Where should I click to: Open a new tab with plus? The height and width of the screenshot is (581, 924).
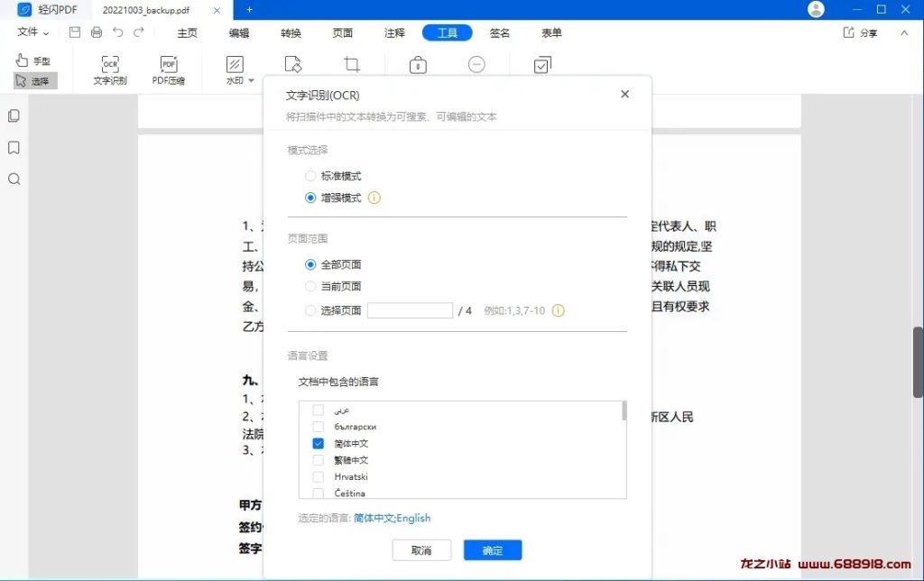coord(249,9)
